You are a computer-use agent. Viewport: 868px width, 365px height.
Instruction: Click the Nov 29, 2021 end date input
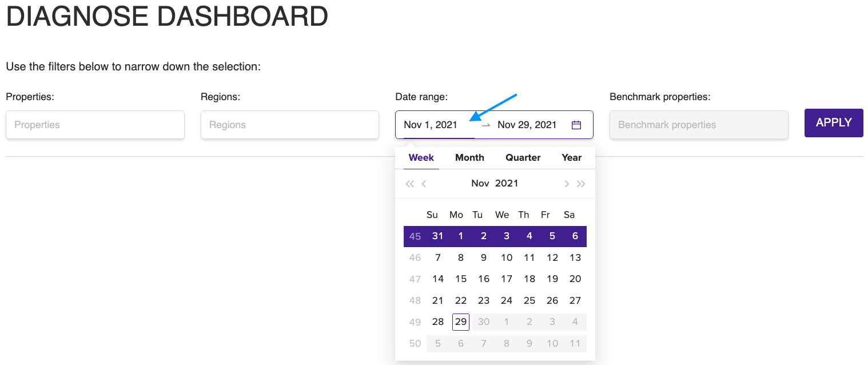(527, 125)
